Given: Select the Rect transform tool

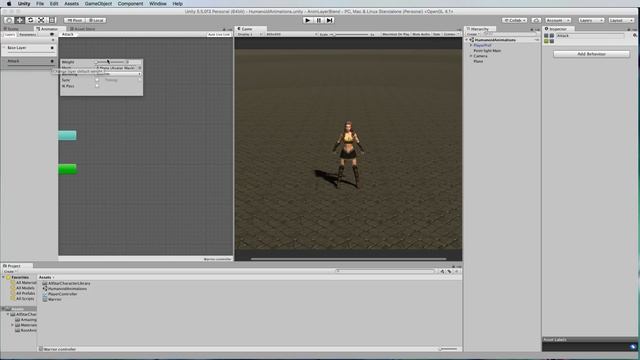Looking at the screenshot, I should coord(52,20).
